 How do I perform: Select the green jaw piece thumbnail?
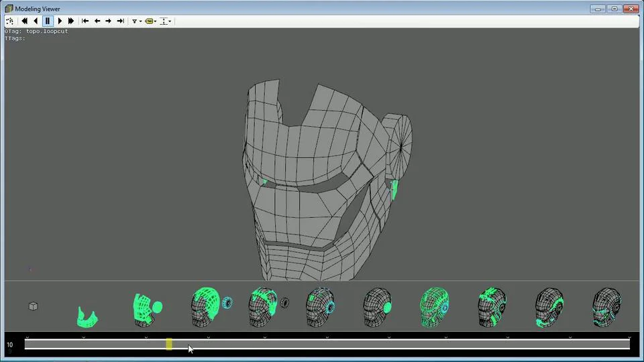(87, 317)
